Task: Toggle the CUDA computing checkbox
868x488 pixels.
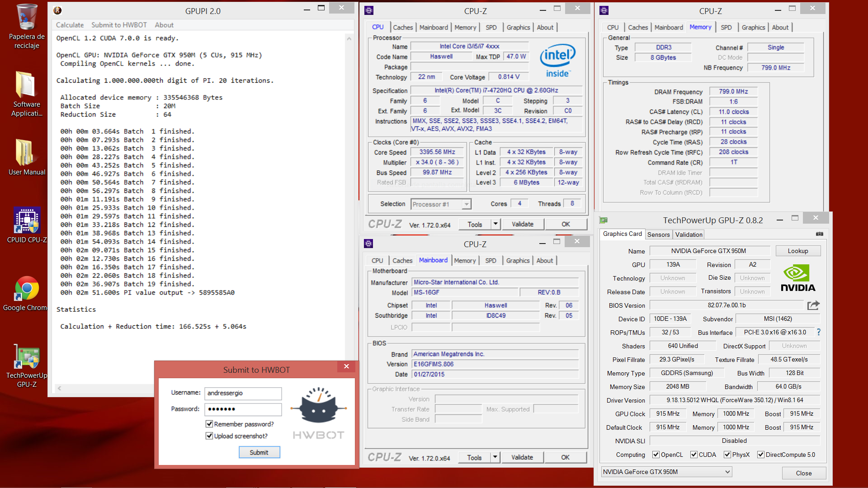Action: click(x=694, y=455)
